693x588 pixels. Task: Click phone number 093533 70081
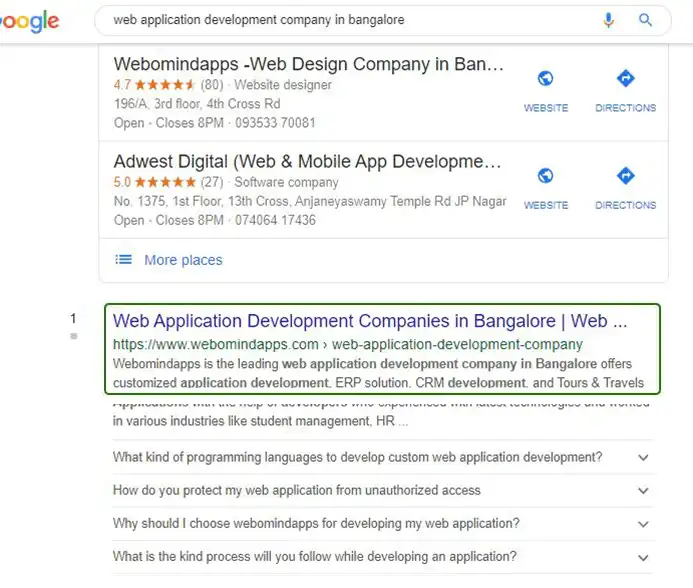(275, 123)
